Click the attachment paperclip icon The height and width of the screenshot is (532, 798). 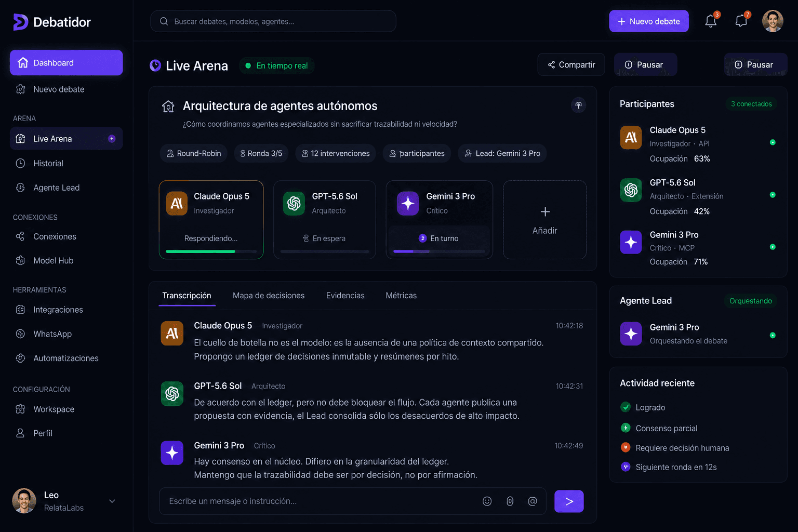point(510,501)
